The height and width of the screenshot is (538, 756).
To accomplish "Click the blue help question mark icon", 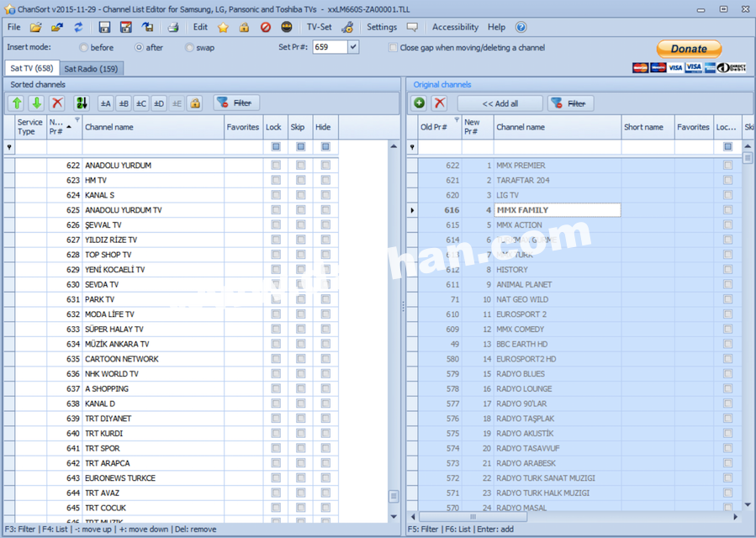I will click(521, 28).
